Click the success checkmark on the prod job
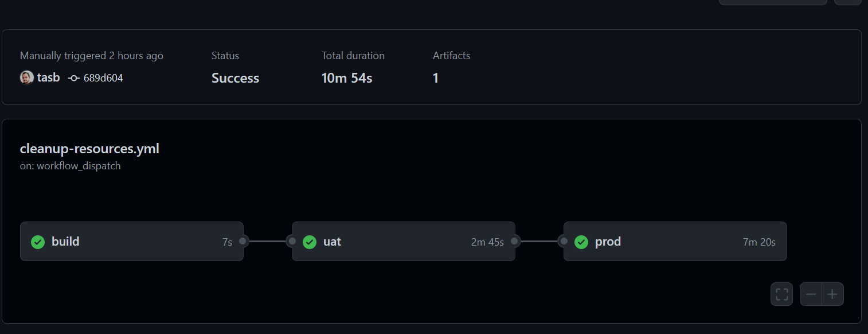The height and width of the screenshot is (334, 868). 581,242
